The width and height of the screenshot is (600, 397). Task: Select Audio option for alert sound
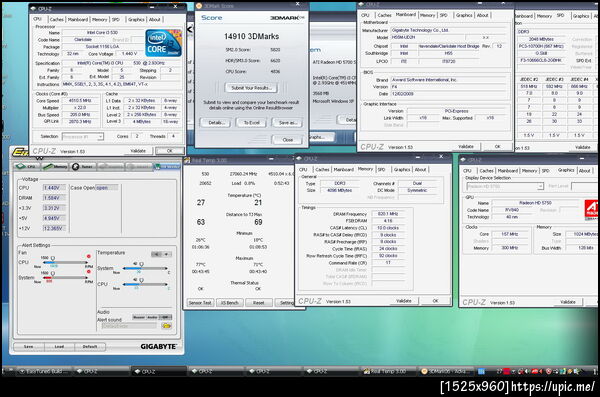click(152, 317)
